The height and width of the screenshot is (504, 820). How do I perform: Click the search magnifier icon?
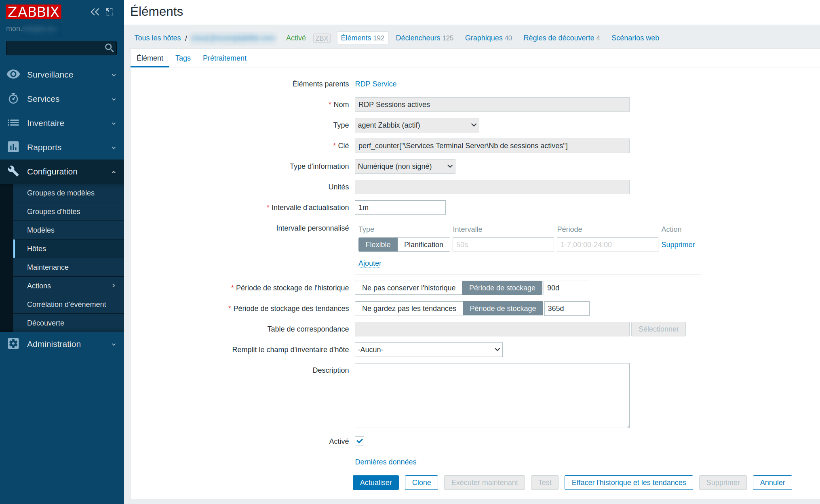coord(109,48)
